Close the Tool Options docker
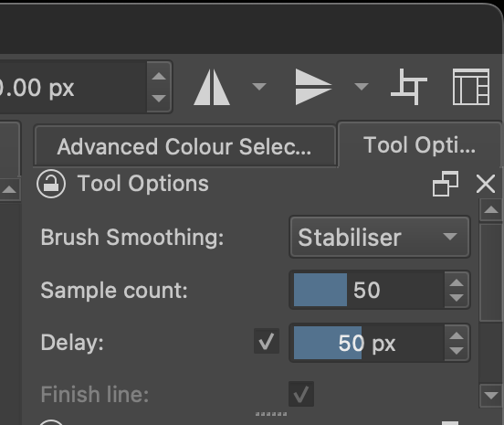 [x=486, y=184]
